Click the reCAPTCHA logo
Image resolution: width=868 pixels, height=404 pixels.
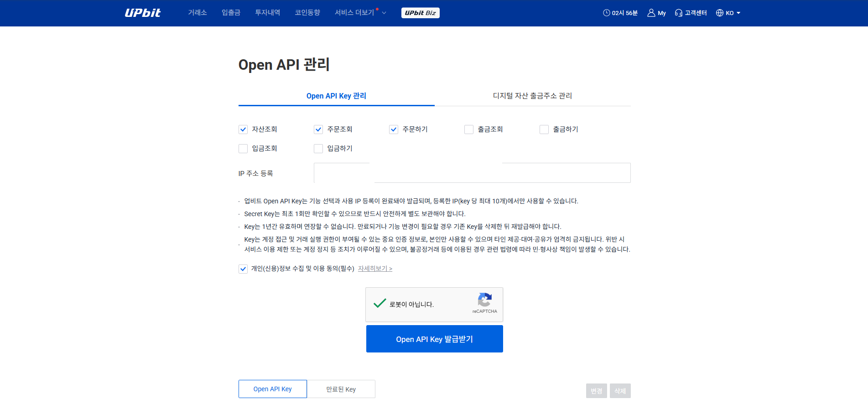tap(484, 300)
